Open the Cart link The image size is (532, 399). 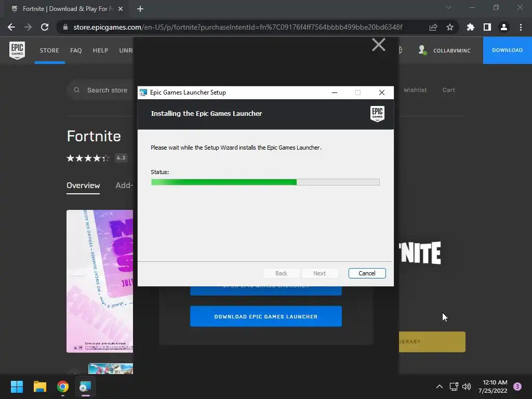point(448,90)
